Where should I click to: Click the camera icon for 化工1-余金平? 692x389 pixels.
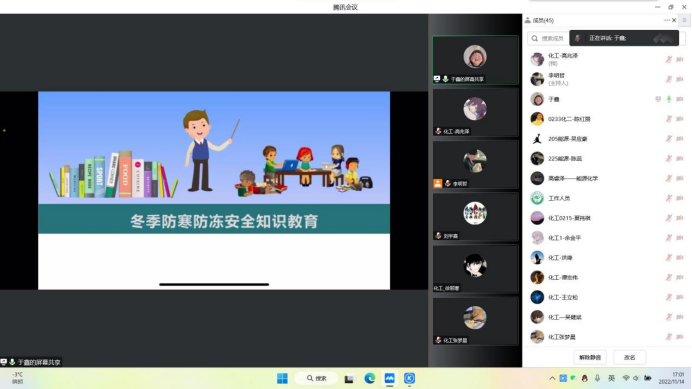pyautogui.click(x=680, y=238)
